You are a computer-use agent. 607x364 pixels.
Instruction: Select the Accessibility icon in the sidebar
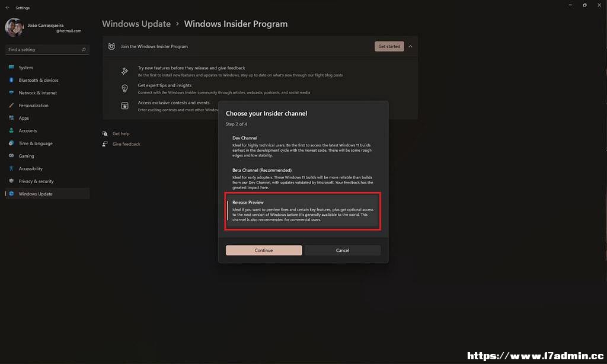coord(11,168)
